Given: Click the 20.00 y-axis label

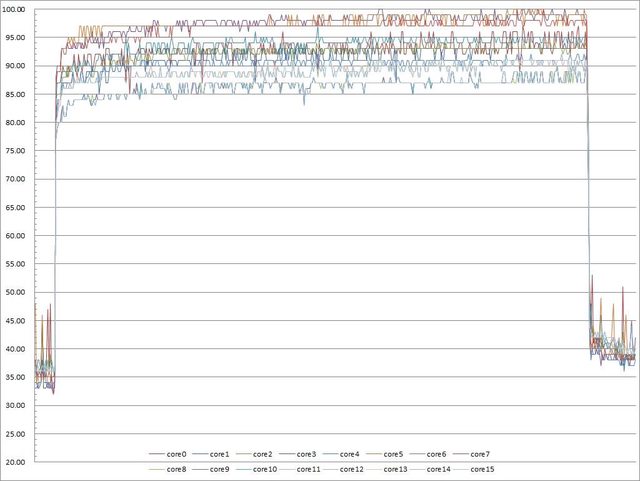Looking at the screenshot, I should click(x=15, y=462).
